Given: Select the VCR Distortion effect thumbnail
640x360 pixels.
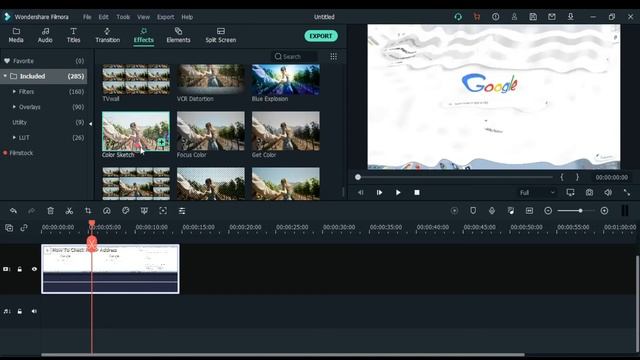Looking at the screenshot, I should pos(211,80).
